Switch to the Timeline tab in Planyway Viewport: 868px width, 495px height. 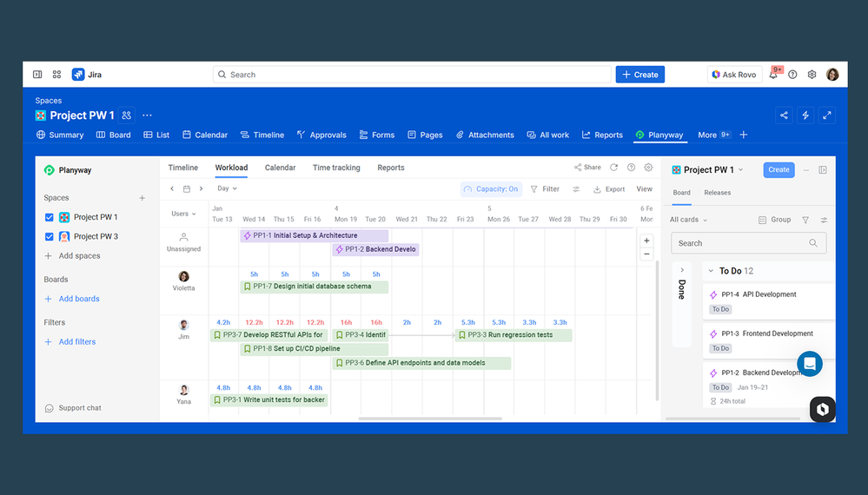183,168
